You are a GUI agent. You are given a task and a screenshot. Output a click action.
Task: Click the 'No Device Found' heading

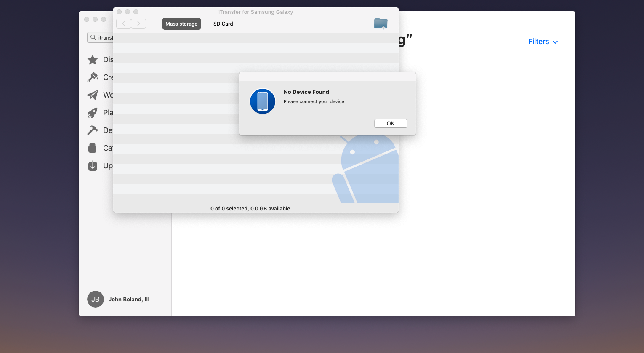click(x=306, y=92)
